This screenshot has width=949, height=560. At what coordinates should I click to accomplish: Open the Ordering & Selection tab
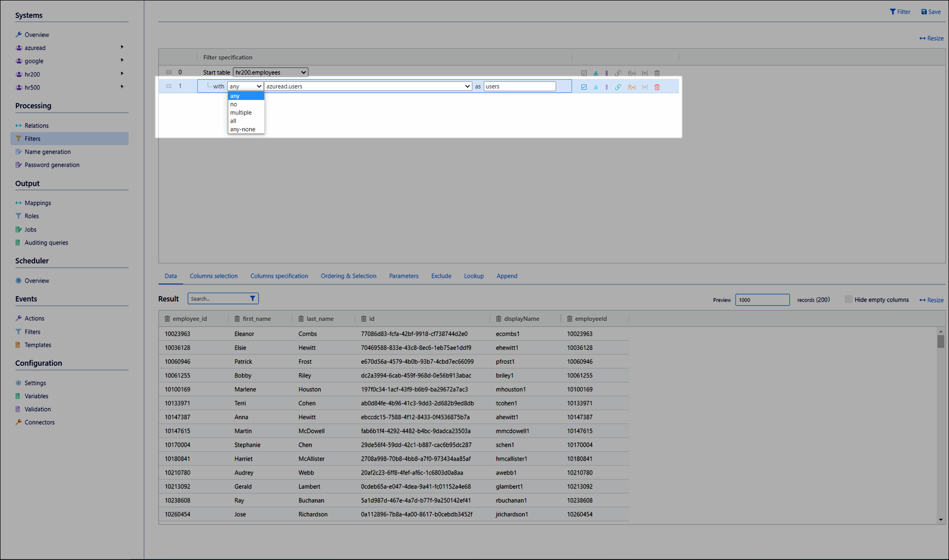(x=348, y=276)
